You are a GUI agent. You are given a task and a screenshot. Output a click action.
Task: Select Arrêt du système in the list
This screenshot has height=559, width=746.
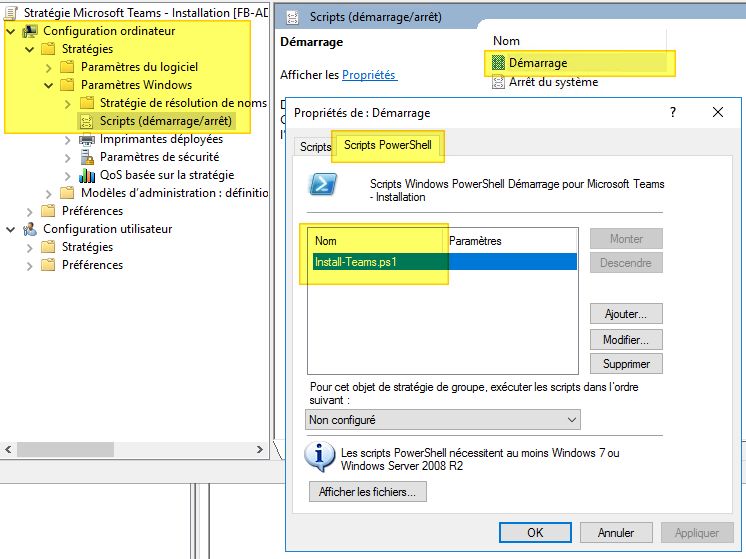[x=553, y=82]
